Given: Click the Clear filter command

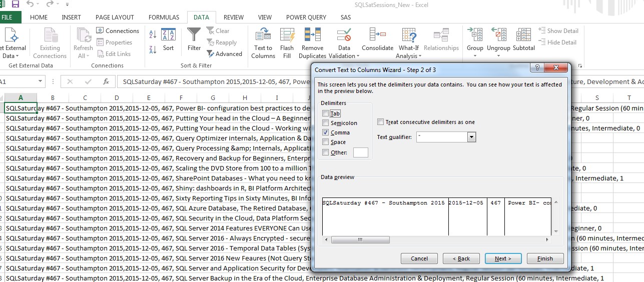Looking at the screenshot, I should [218, 30].
